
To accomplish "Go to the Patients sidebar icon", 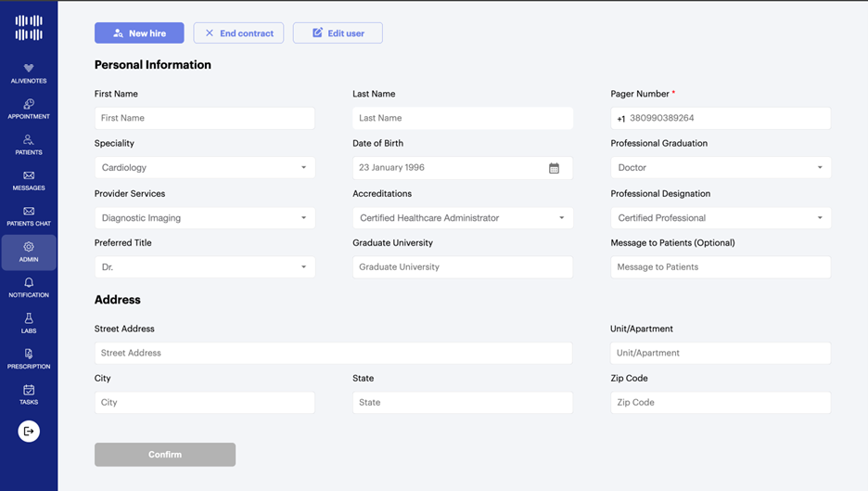I will tap(29, 140).
